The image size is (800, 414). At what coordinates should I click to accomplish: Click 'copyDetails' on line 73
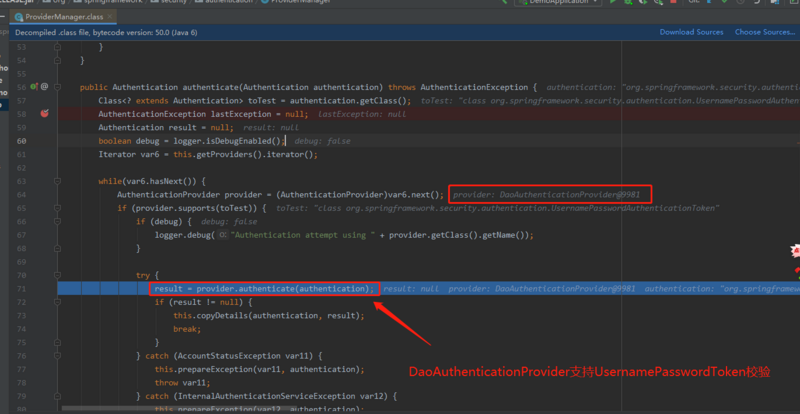pos(219,315)
